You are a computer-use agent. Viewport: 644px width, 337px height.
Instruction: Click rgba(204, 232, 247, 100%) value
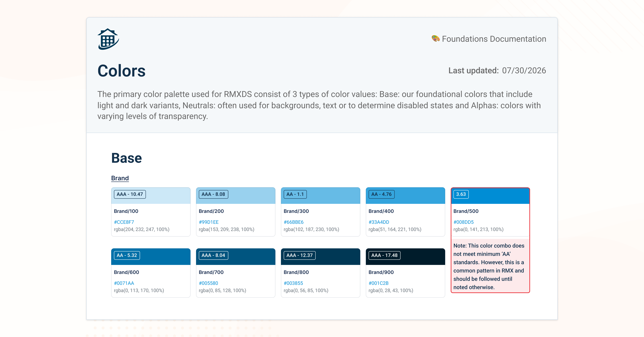coord(142,229)
